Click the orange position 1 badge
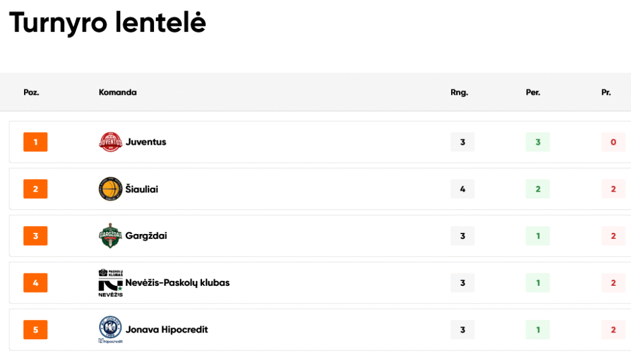The height and width of the screenshot is (364, 631). click(35, 142)
